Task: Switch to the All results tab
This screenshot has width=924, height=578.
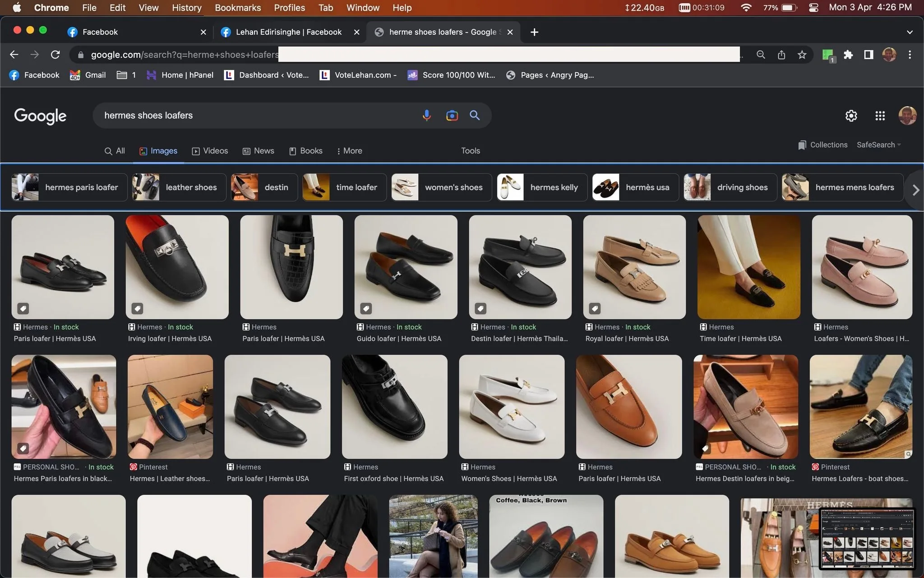Action: (115, 151)
